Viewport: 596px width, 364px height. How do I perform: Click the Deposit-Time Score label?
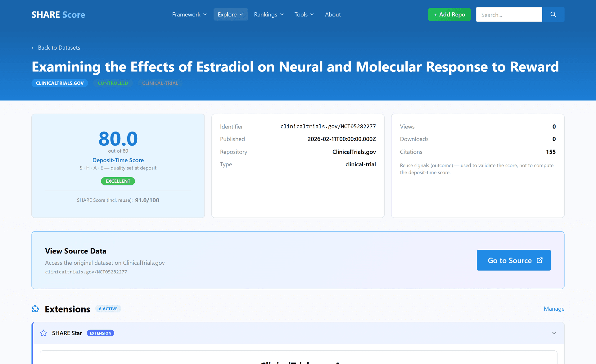coord(118,160)
